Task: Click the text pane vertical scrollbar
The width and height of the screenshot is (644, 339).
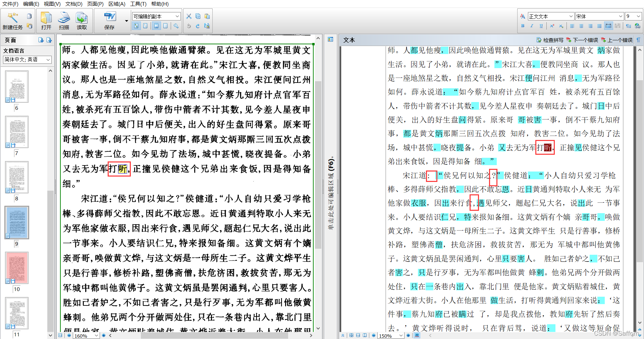Action: [x=640, y=171]
